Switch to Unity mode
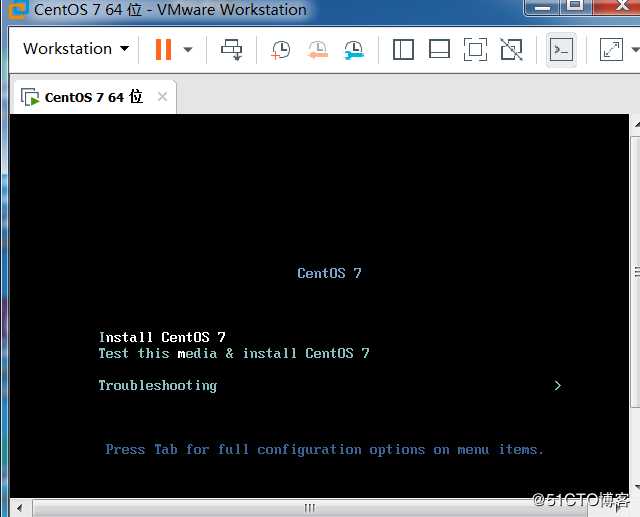Screen dimensions: 640x517 point(511,50)
